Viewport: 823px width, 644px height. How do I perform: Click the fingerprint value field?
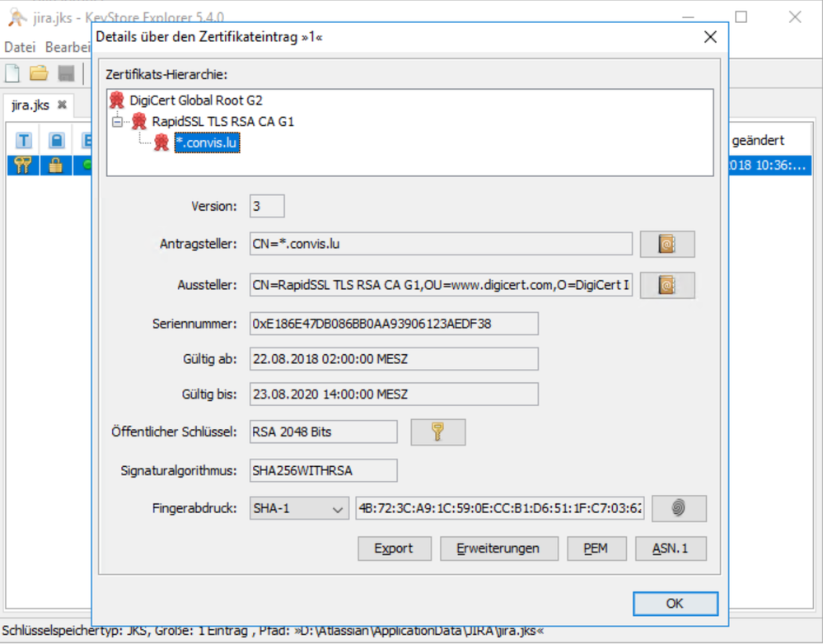pos(500,508)
